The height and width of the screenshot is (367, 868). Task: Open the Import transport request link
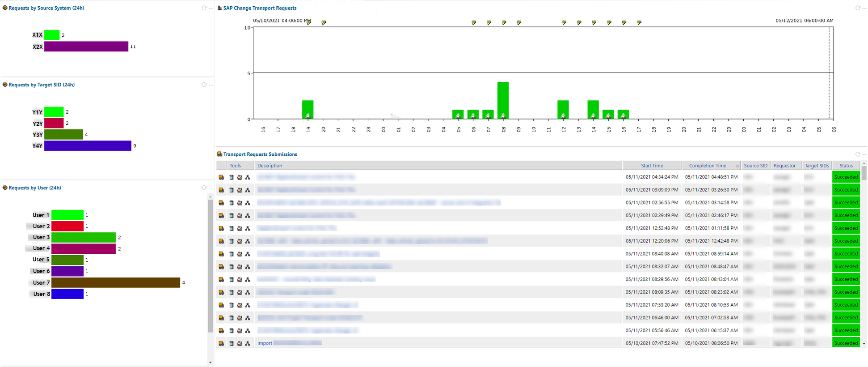point(265,343)
